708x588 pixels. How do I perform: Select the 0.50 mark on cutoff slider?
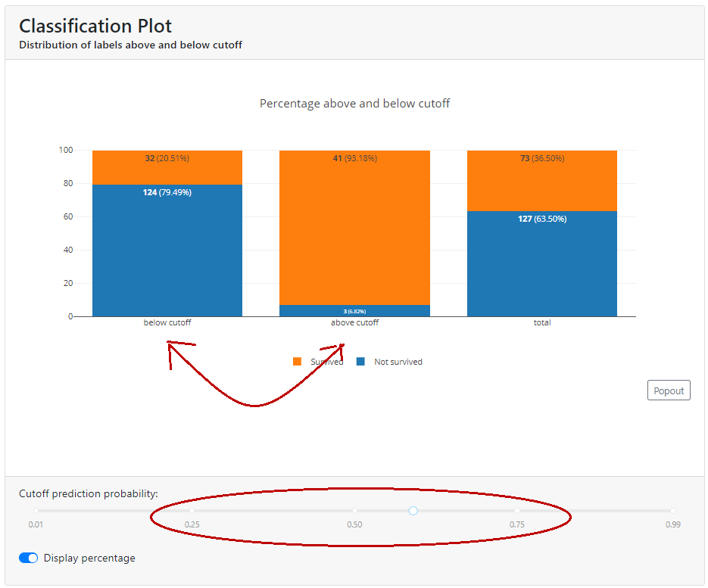tap(354, 511)
